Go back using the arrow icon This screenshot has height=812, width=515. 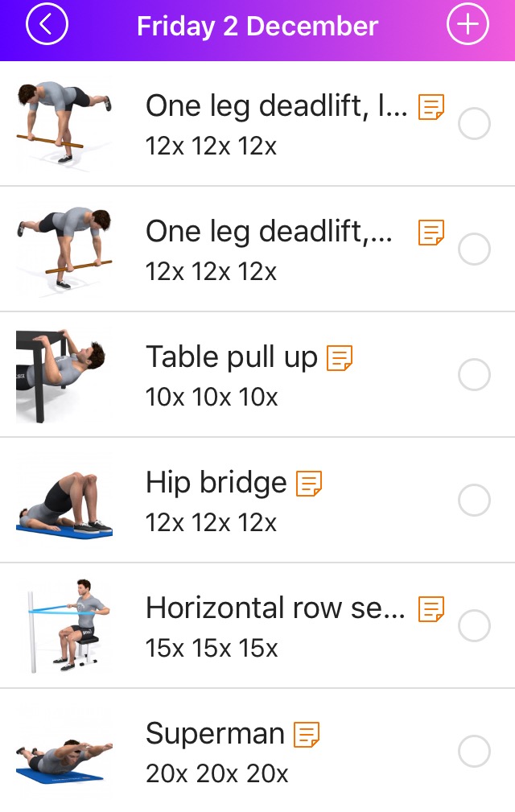tap(47, 24)
